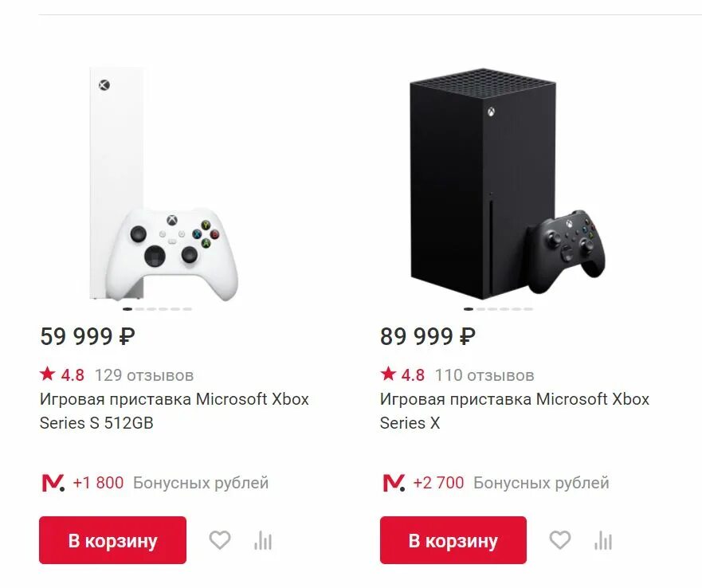The width and height of the screenshot is (702, 588).
Task: Add Xbox Series S to favorites (heart icon)
Action: point(220,540)
